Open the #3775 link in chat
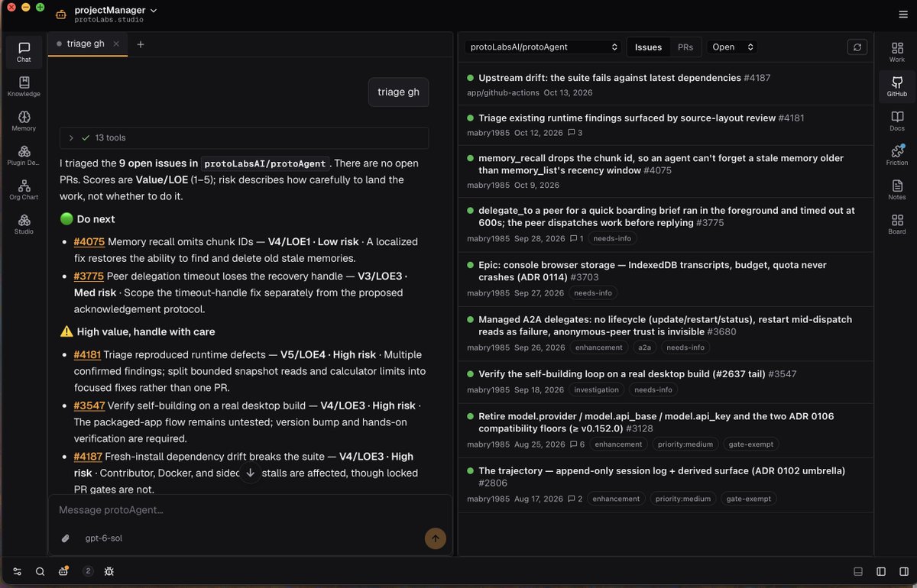917x588 pixels. click(89, 276)
